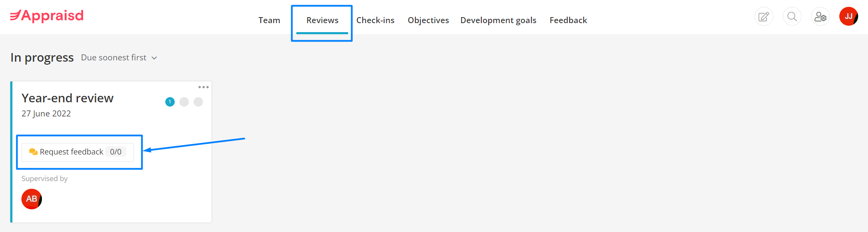The width and height of the screenshot is (868, 232).
Task: Select step 1 progress dot
Action: [x=170, y=102]
